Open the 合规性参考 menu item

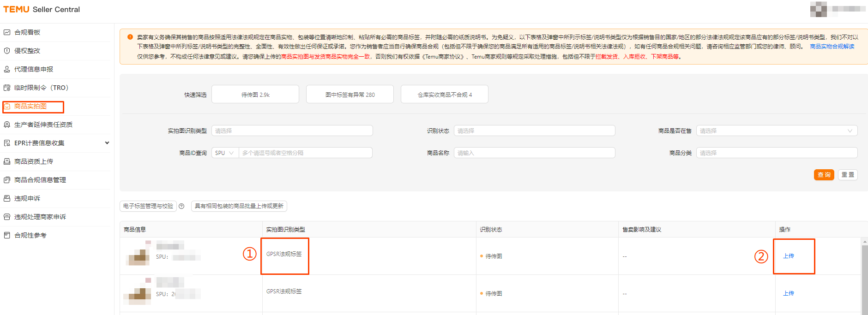tap(30, 235)
